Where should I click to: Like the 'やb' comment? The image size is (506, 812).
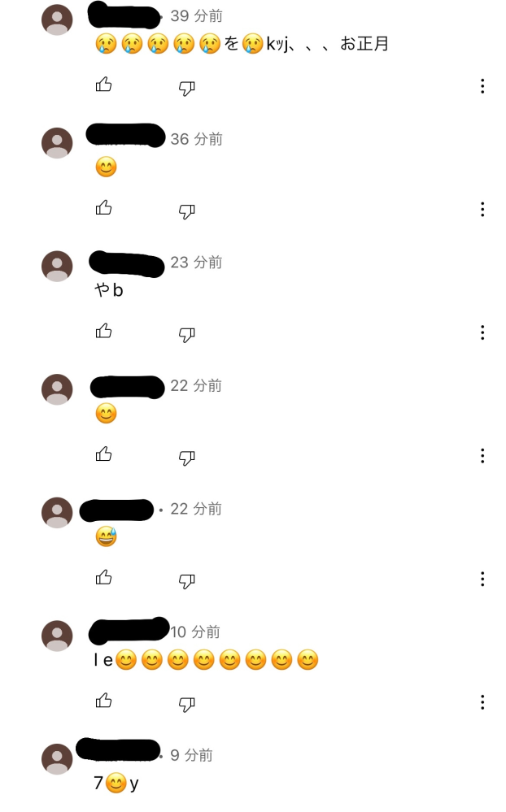[103, 331]
